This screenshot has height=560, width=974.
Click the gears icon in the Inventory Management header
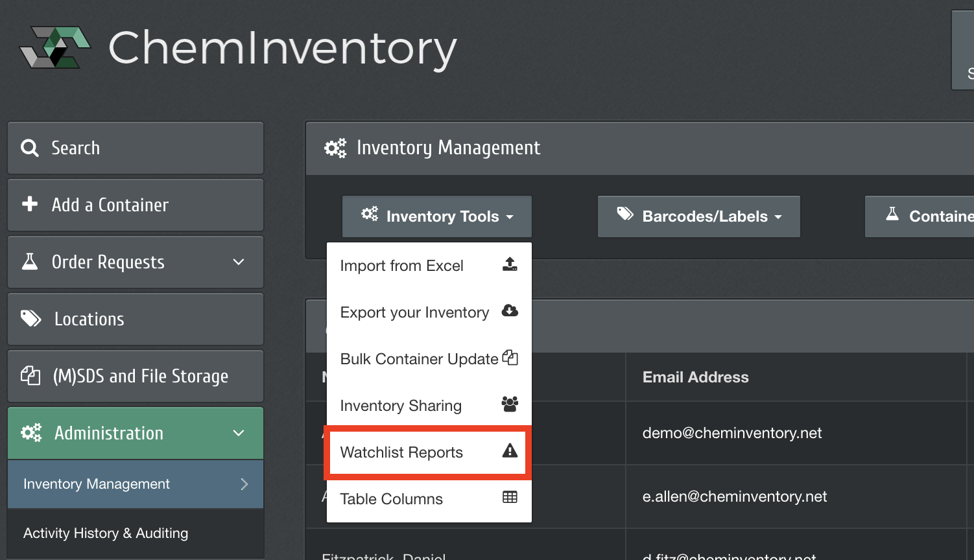point(335,148)
